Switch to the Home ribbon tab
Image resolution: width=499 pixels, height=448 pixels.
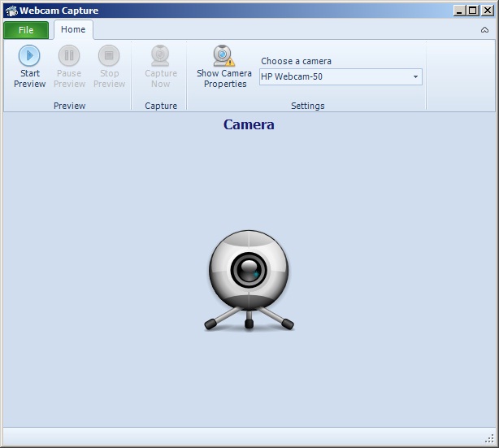click(x=73, y=30)
